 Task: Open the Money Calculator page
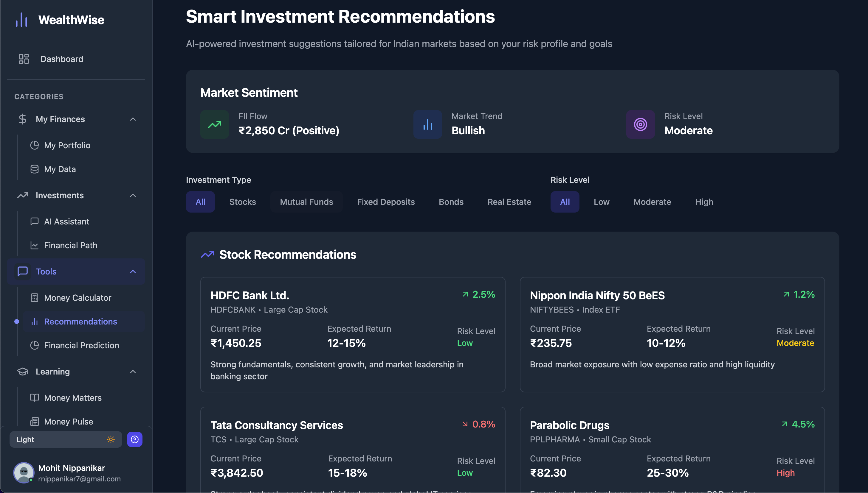(77, 298)
